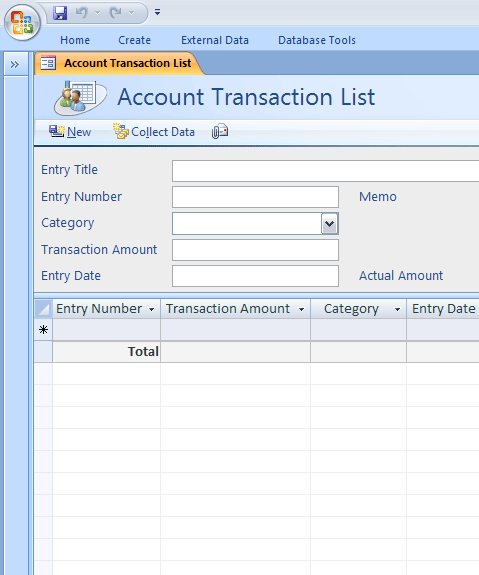Viewport: 479px width, 575px height.
Task: Switch to the Home ribbon tab
Action: point(75,40)
